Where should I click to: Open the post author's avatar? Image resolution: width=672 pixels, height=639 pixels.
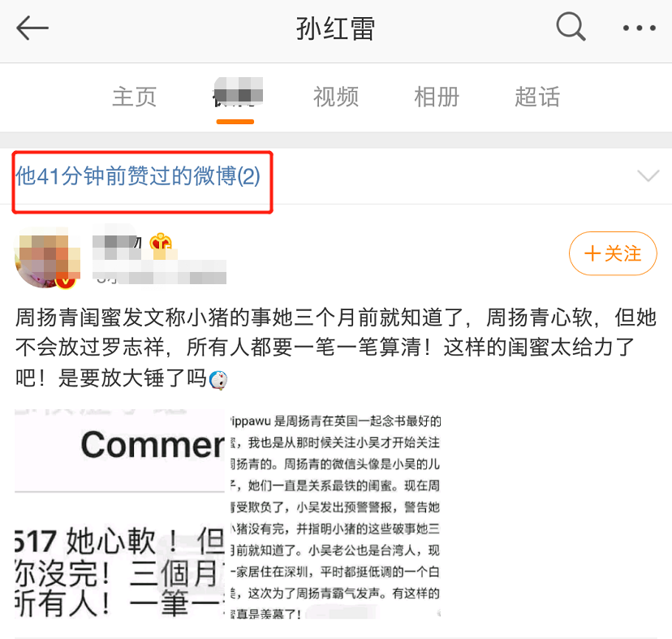tap(46, 257)
